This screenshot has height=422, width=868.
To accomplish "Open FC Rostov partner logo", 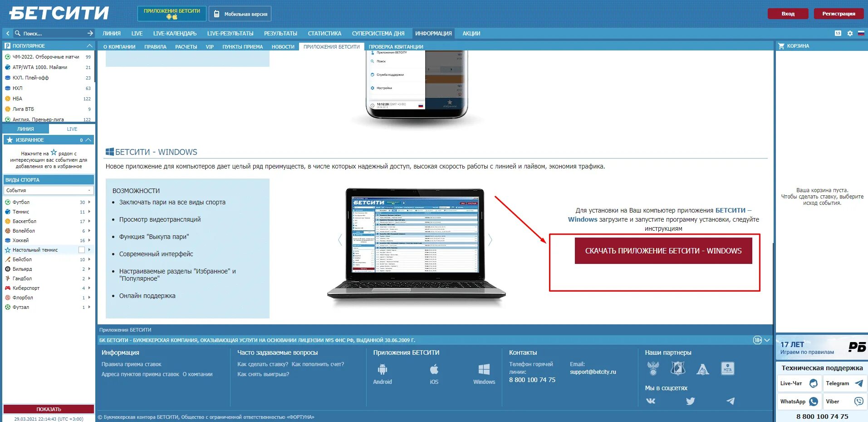I will [678, 368].
